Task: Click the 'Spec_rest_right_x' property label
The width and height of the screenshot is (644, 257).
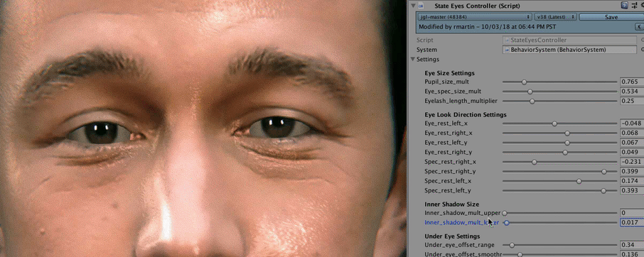Action: point(450,162)
